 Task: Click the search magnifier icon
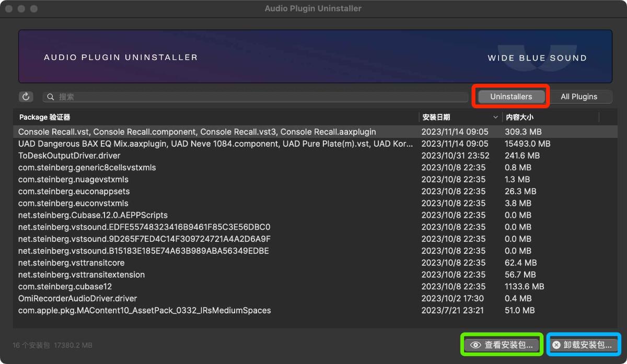tap(50, 96)
